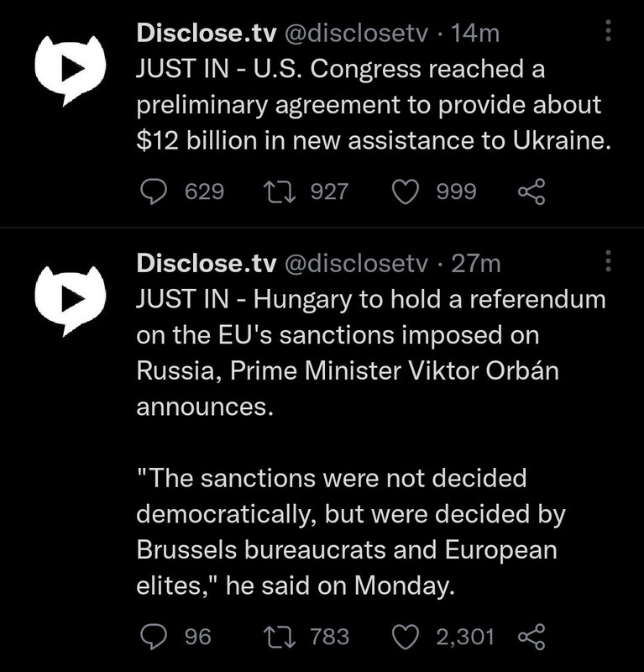The height and width of the screenshot is (672, 644).
Task: Open Disclose.tv avatar on second tweet
Action: 71,301
